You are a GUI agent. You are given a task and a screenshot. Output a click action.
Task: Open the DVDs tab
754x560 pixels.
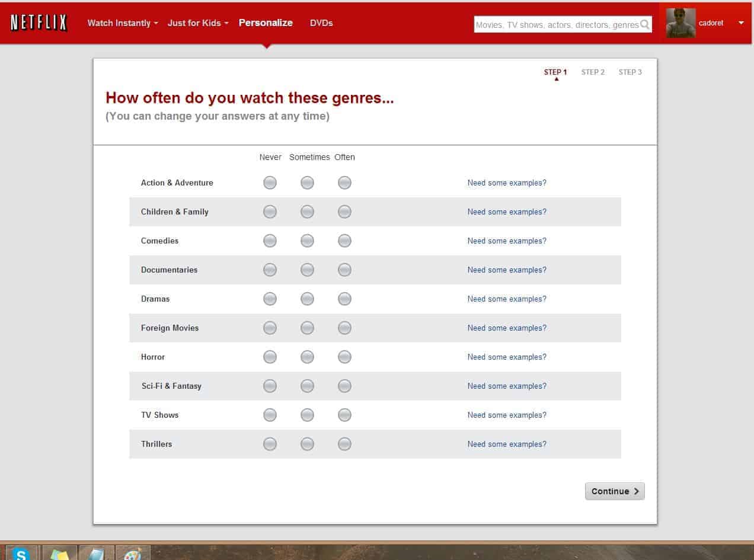click(x=321, y=23)
